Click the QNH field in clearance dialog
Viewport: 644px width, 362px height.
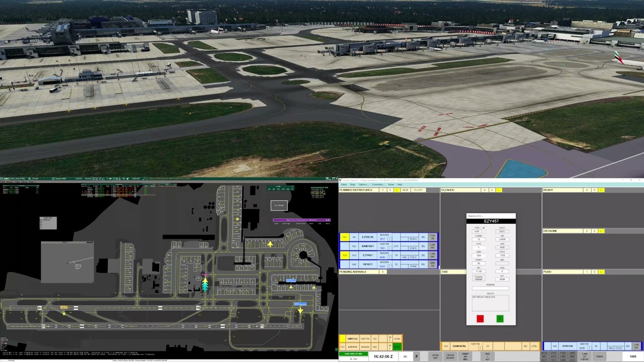[x=479, y=255]
